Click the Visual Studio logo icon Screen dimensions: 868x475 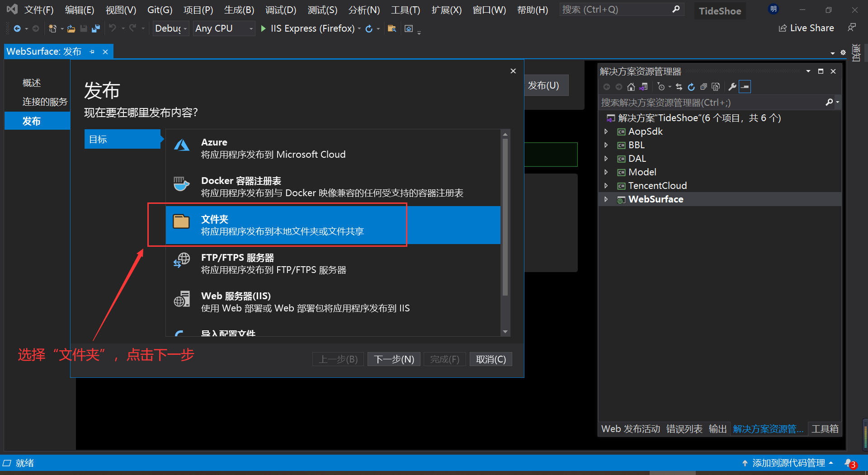pos(12,9)
